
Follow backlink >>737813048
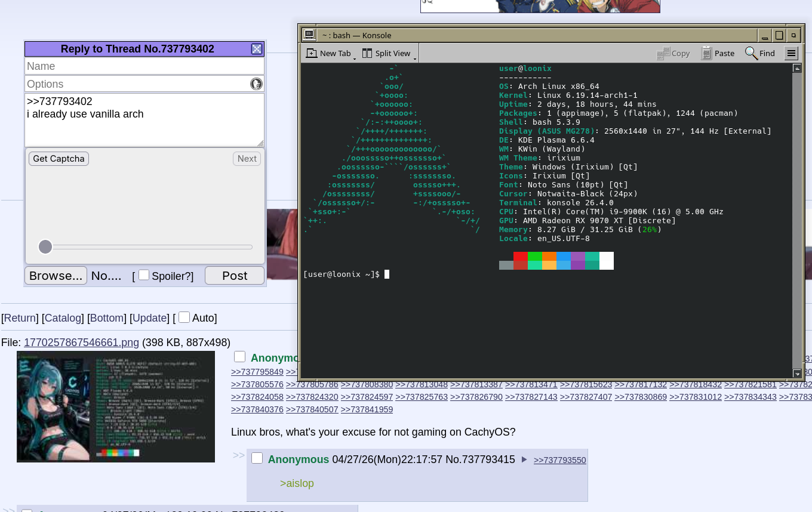click(x=422, y=384)
